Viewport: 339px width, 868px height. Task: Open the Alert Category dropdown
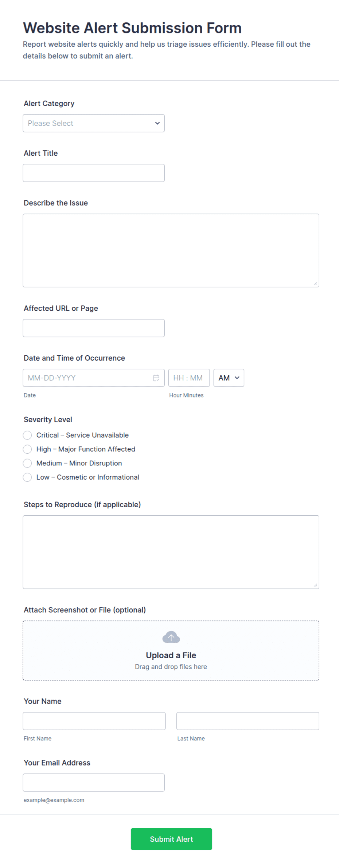[x=94, y=123]
